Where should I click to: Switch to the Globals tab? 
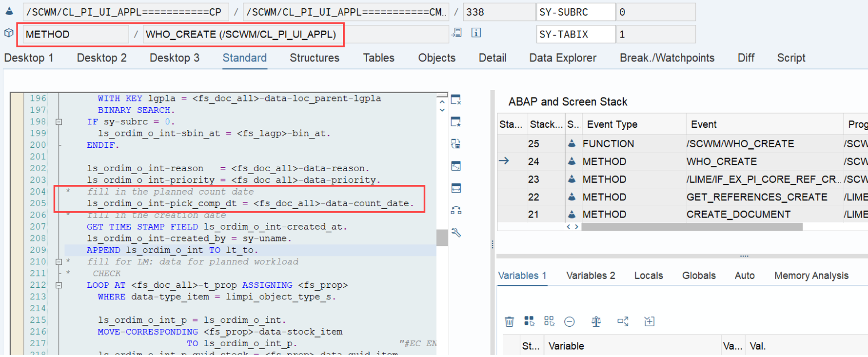699,276
